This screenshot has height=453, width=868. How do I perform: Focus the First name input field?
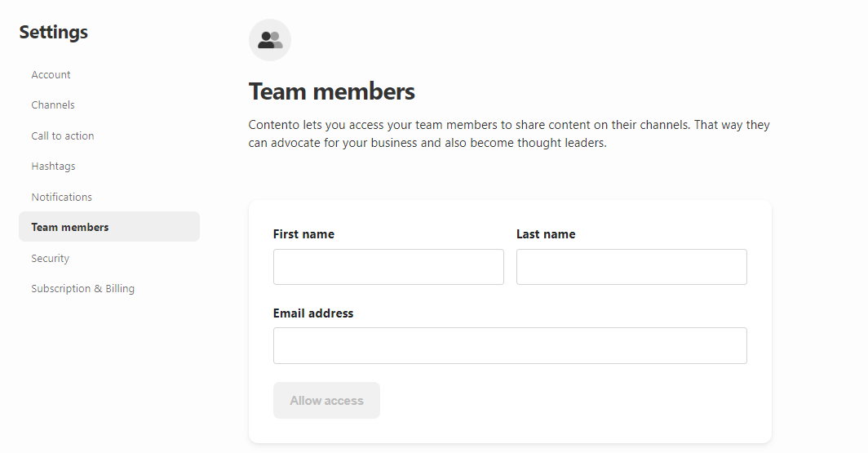(388, 267)
